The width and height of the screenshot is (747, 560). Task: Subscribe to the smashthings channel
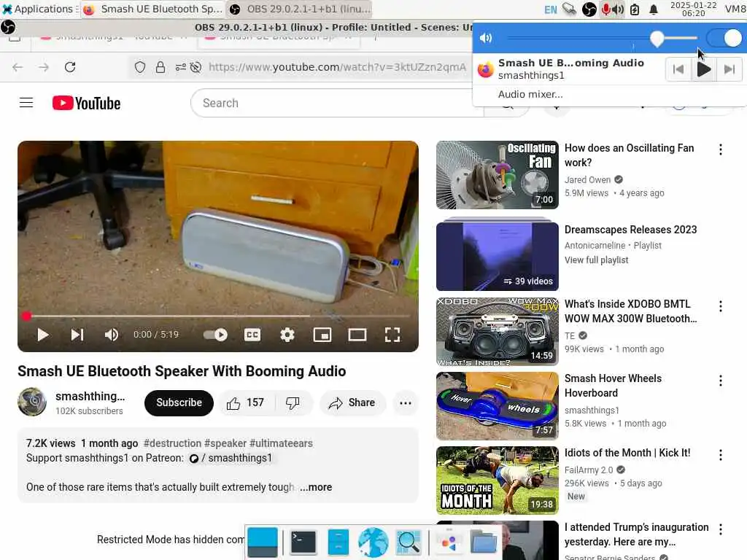point(179,402)
